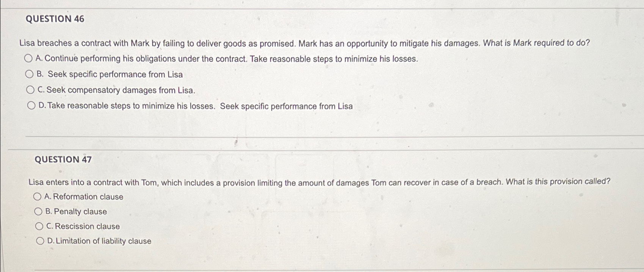Viewport: 644px width, 272px height.
Task: Click the label 'C. Rescission clause'
Action: tap(82, 226)
